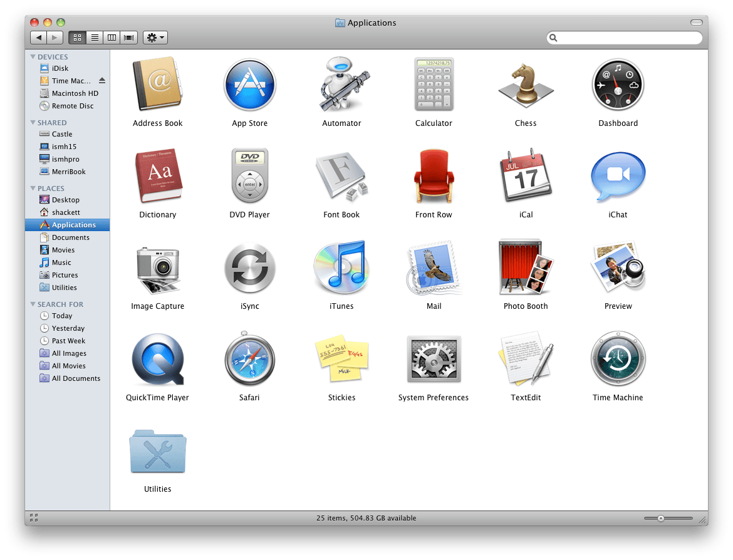Screen dimensions: 733x560
Task: Switch to Cover Flow view mode
Action: pos(128,38)
